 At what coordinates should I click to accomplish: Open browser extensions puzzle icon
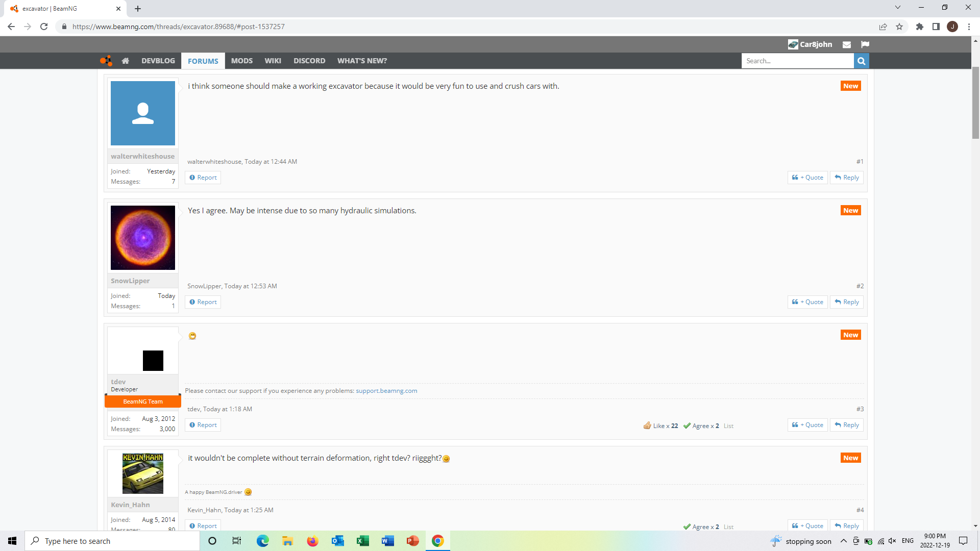pos(920,27)
